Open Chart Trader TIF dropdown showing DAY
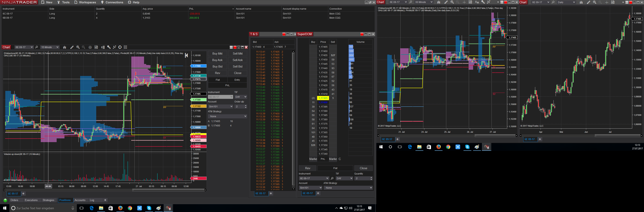This screenshot has height=212, width=644. point(241,97)
